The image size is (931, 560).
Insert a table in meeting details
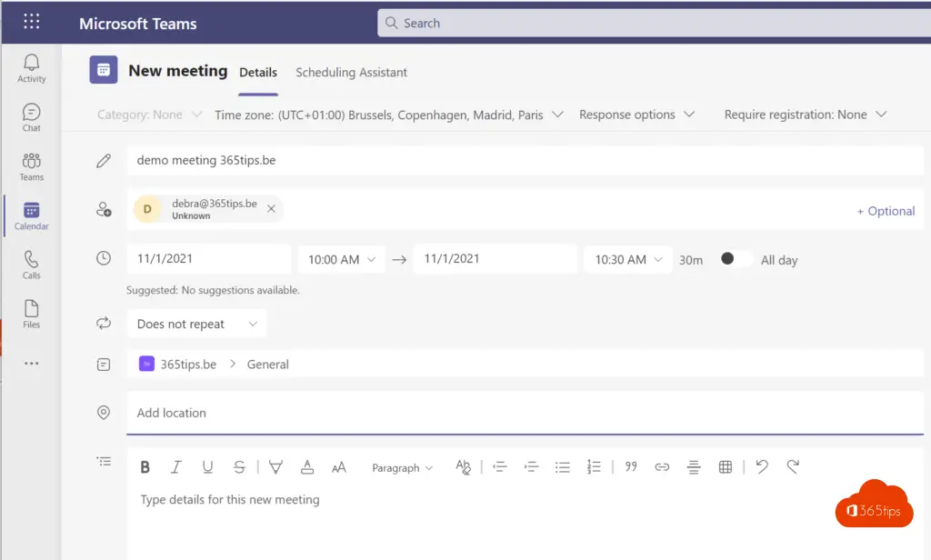tap(726, 467)
